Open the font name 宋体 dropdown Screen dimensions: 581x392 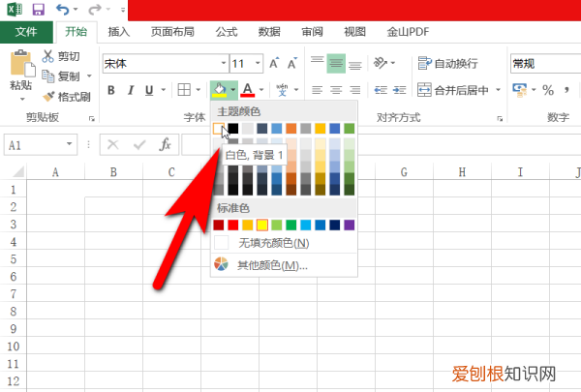pos(224,63)
